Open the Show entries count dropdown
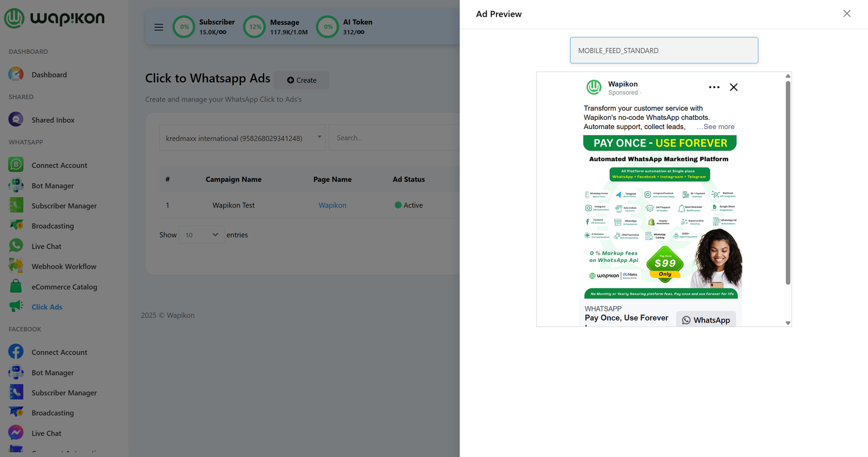The image size is (868, 457). click(201, 235)
